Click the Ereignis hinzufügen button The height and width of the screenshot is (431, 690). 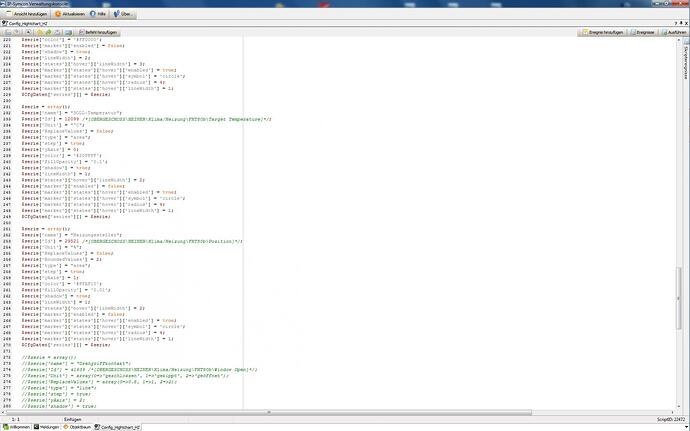click(603, 33)
